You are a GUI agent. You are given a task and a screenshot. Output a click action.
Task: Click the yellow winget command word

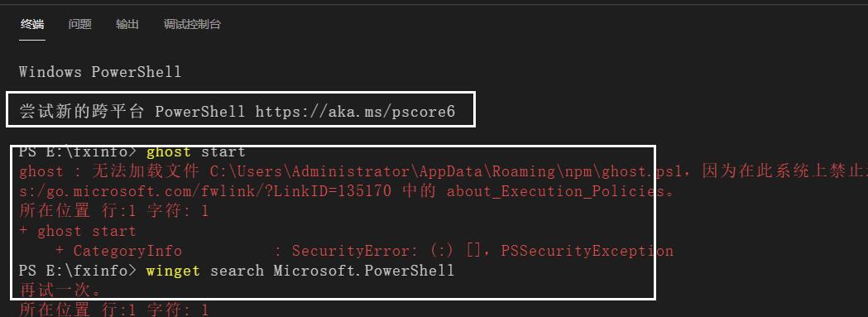pyautogui.click(x=173, y=271)
